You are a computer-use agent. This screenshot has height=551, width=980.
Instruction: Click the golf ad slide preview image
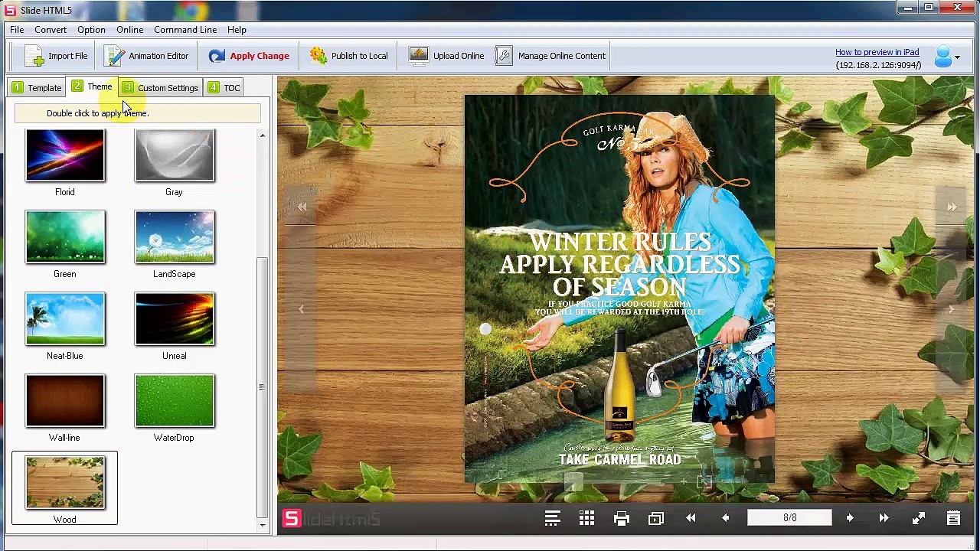(x=619, y=289)
